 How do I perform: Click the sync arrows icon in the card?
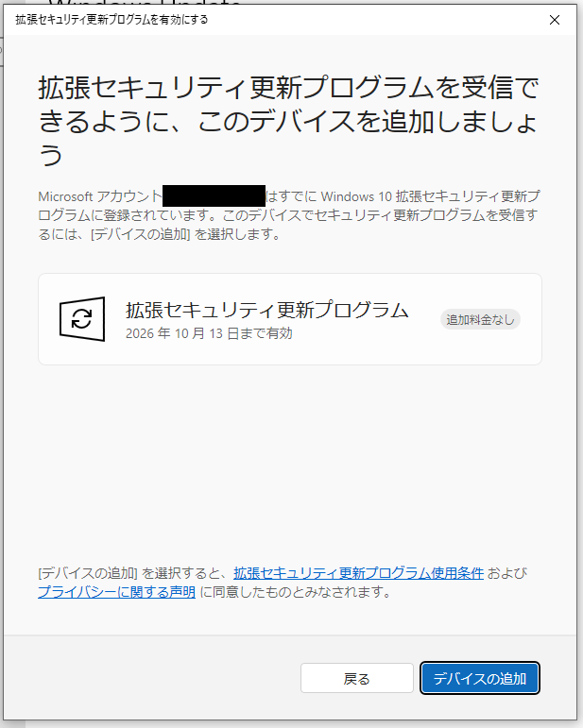tap(82, 318)
